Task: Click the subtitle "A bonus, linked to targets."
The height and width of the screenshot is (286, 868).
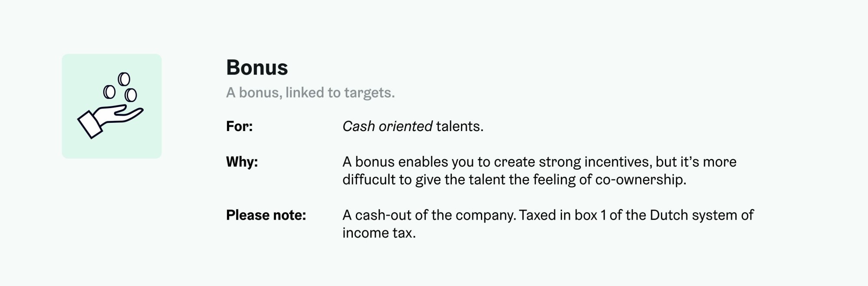Action: (310, 92)
